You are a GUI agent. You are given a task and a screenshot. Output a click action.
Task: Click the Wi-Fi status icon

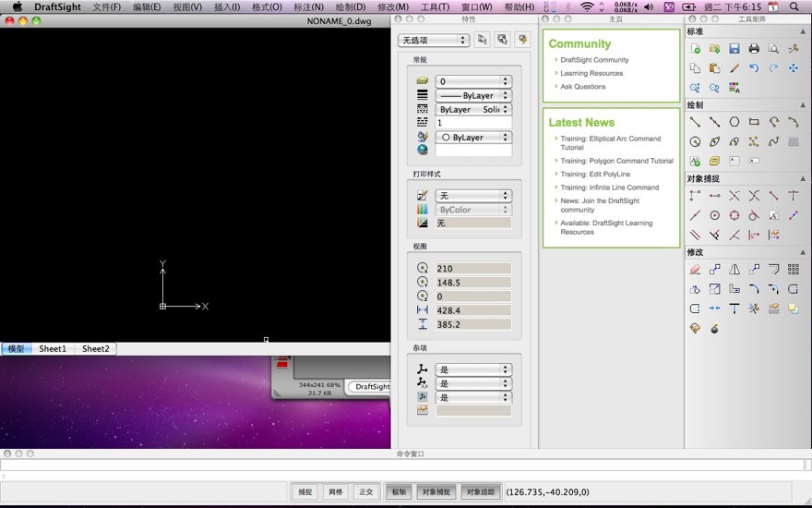click(587, 6)
